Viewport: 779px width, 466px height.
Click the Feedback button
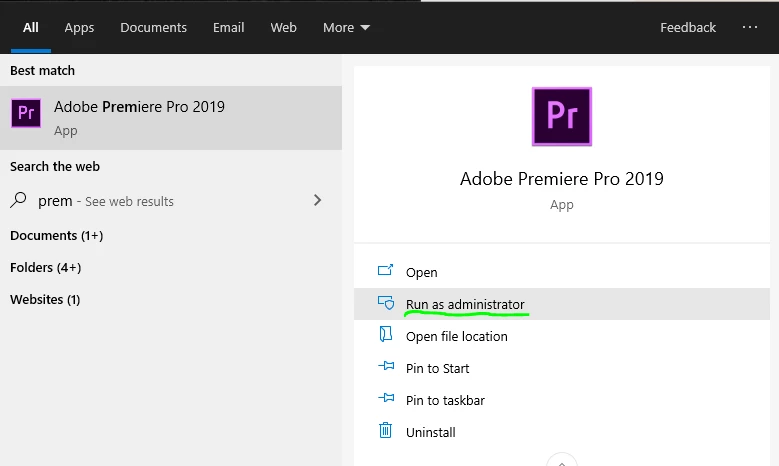coord(688,27)
